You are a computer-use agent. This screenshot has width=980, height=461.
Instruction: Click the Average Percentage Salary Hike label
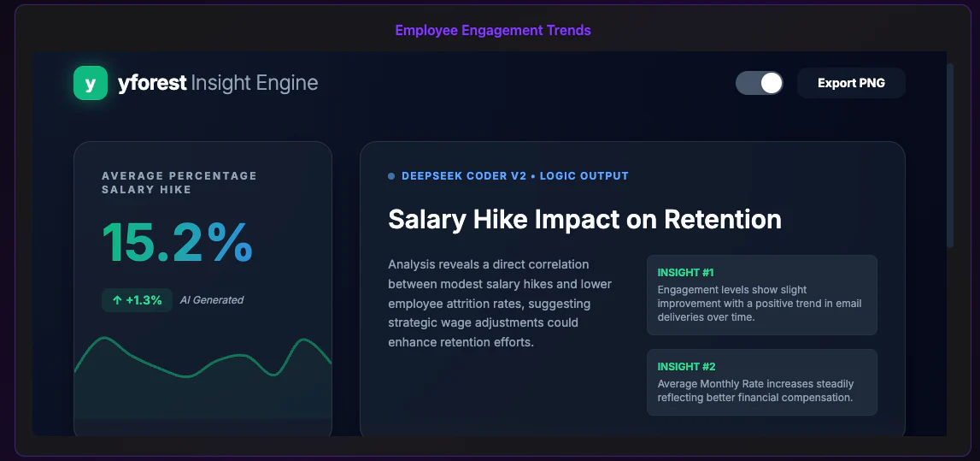pyautogui.click(x=179, y=183)
